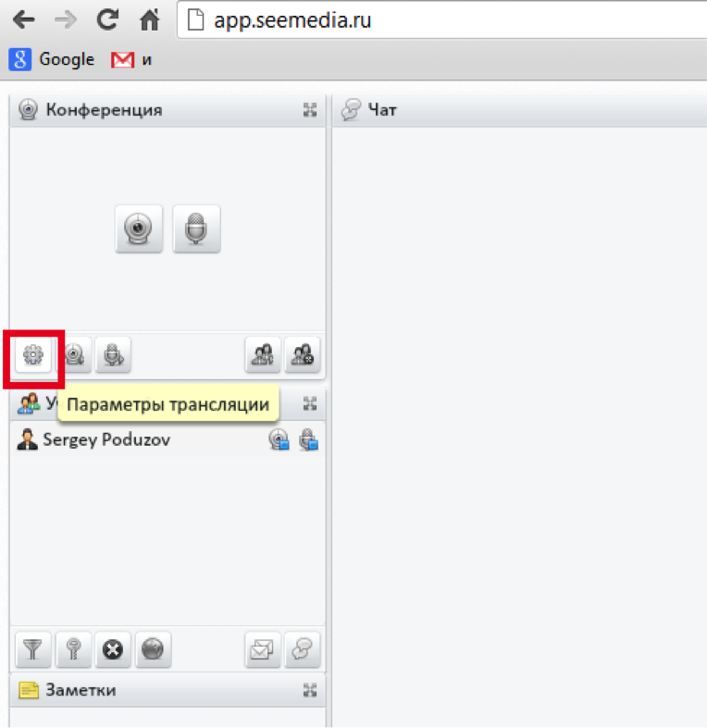
Task: Click the Конференция panel title
Action: [104, 110]
